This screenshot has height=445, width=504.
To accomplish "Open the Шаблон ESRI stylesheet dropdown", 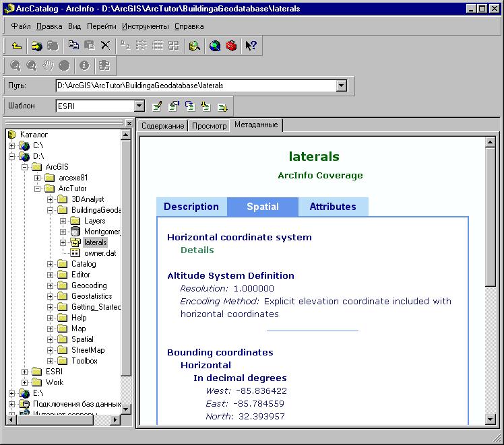I will click(x=139, y=106).
